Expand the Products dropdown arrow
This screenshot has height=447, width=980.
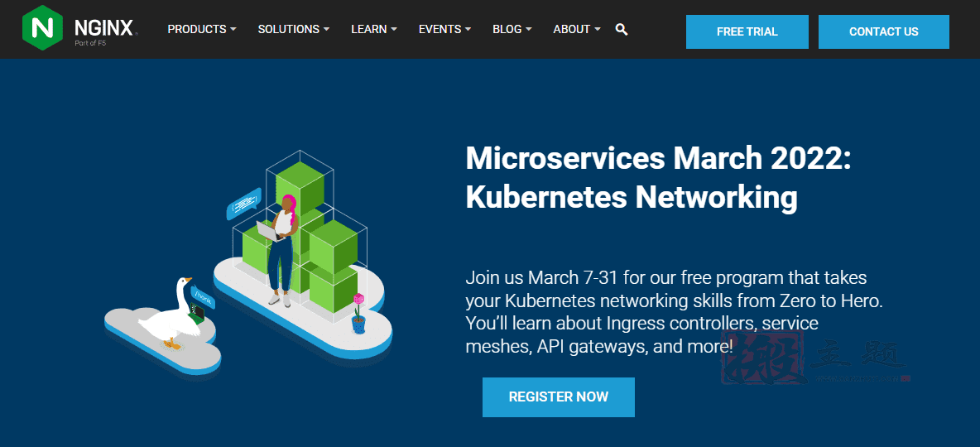(233, 29)
